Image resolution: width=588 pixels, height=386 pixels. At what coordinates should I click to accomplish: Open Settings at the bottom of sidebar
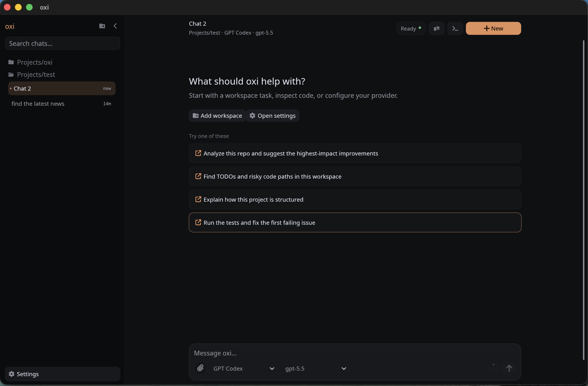pos(63,374)
